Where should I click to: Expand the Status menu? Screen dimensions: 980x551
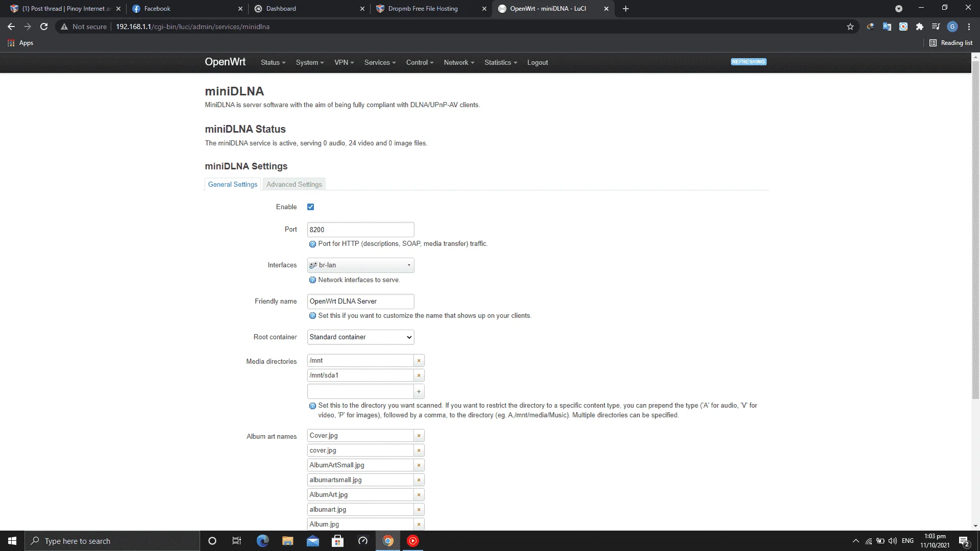point(273,62)
